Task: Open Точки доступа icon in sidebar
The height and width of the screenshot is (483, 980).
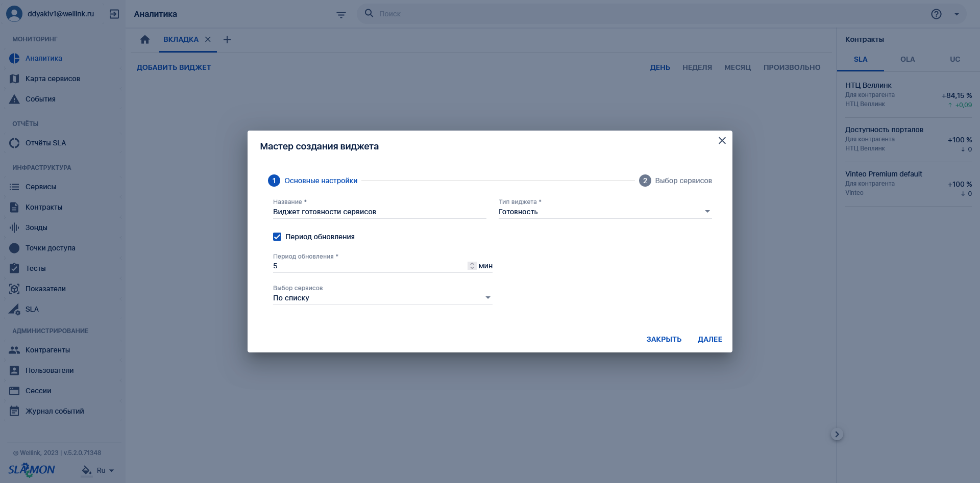Action: tap(14, 248)
